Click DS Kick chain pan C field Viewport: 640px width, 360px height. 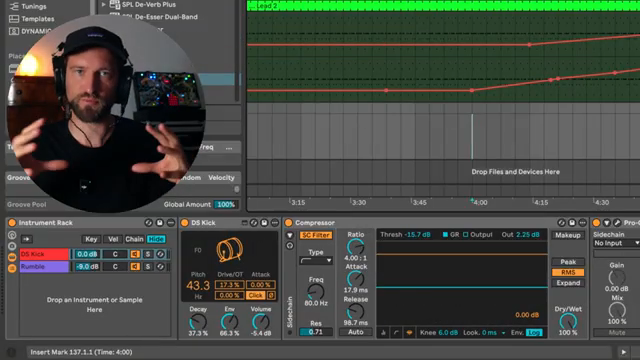pyautogui.click(x=115, y=254)
